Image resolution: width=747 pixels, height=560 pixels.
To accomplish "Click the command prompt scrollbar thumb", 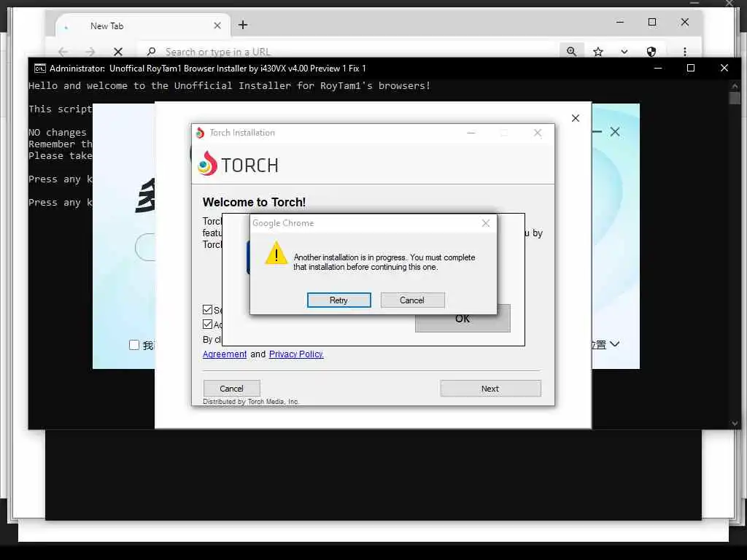I will [735, 98].
